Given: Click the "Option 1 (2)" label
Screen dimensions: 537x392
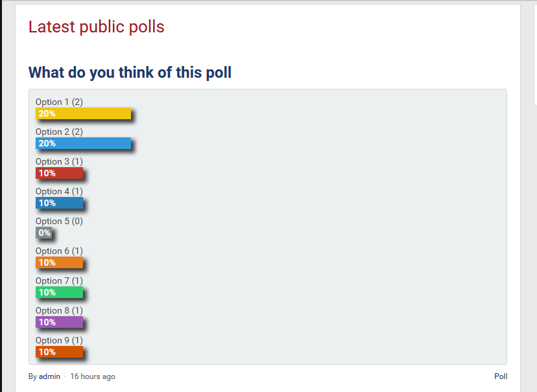Looking at the screenshot, I should 59,102.
